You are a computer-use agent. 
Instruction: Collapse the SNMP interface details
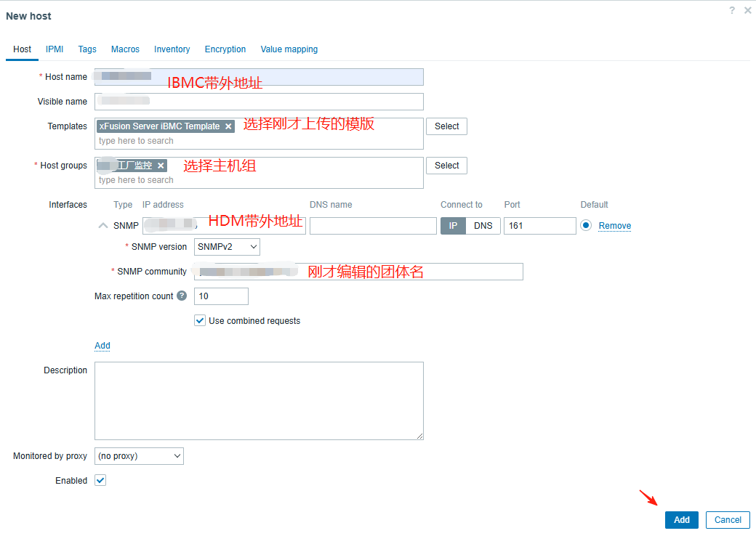pyautogui.click(x=103, y=226)
